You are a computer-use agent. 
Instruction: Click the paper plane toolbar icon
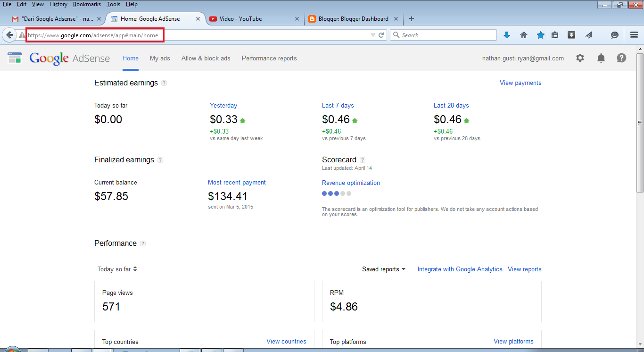[588, 35]
